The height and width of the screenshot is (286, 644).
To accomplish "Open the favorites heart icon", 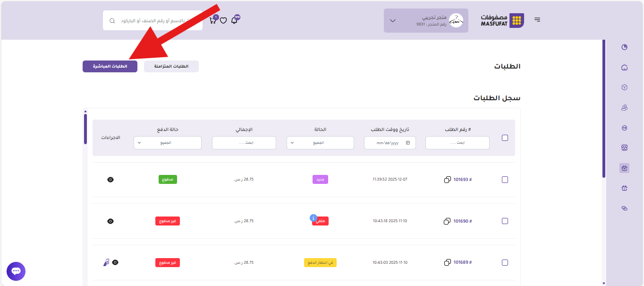I will pyautogui.click(x=223, y=21).
